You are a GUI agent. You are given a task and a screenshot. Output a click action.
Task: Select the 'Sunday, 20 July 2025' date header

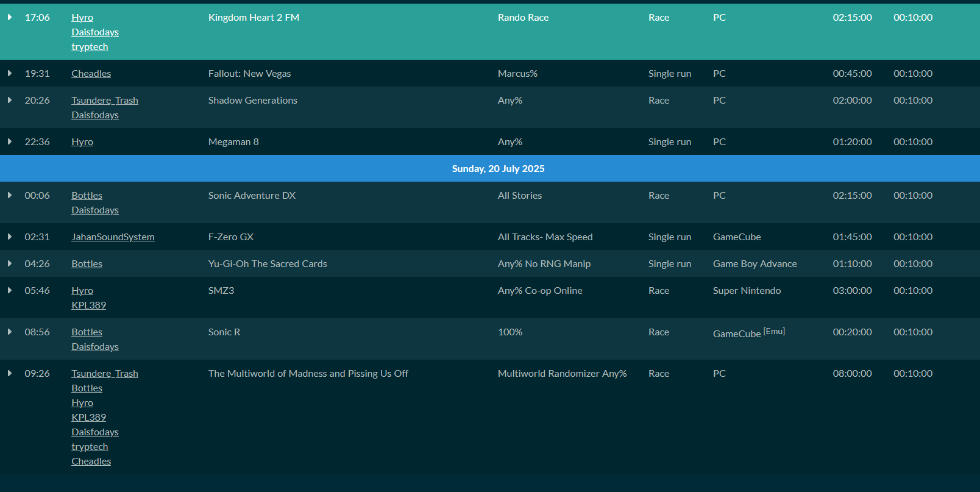point(498,168)
